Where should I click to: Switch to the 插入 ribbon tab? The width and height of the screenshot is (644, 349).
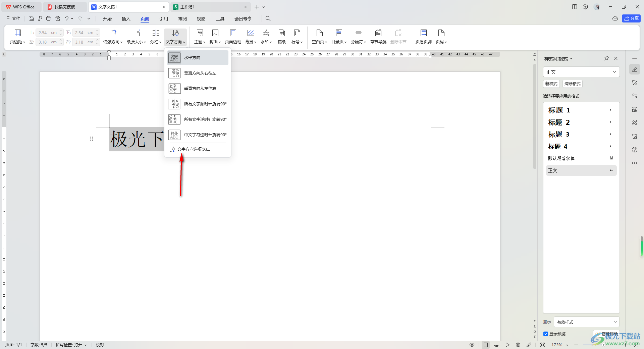pyautogui.click(x=126, y=19)
